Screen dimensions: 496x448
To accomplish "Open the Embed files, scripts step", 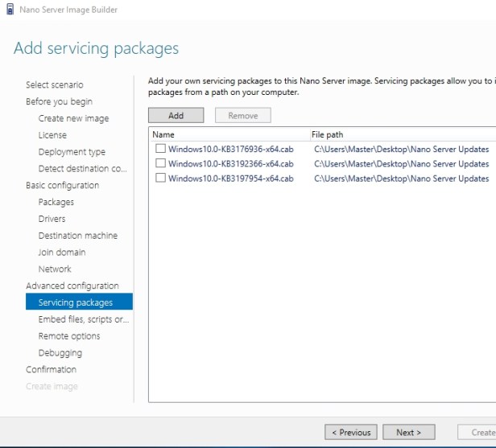I will coord(83,319).
